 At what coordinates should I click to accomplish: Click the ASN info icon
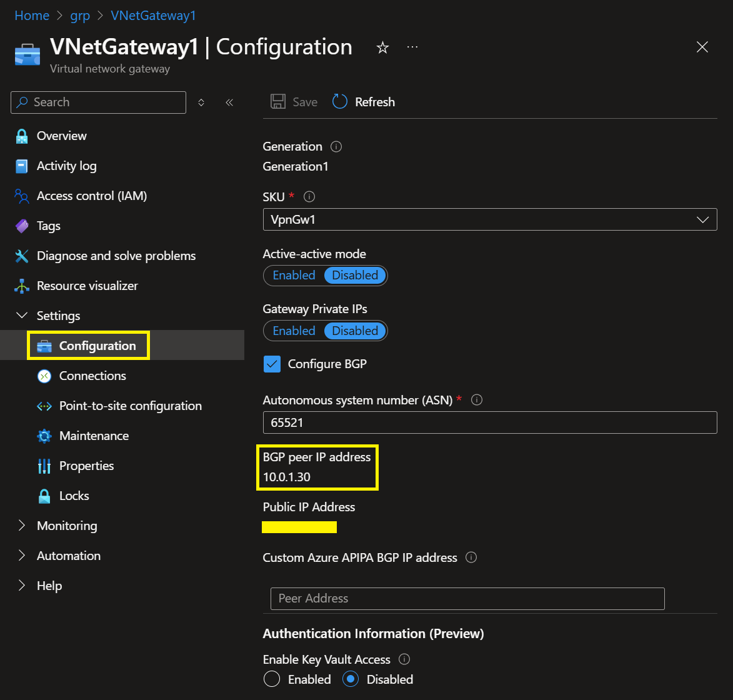coord(476,400)
